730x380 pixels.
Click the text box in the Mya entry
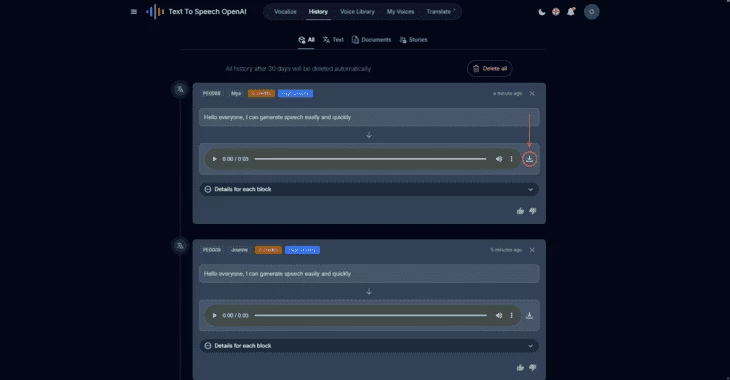coord(369,117)
